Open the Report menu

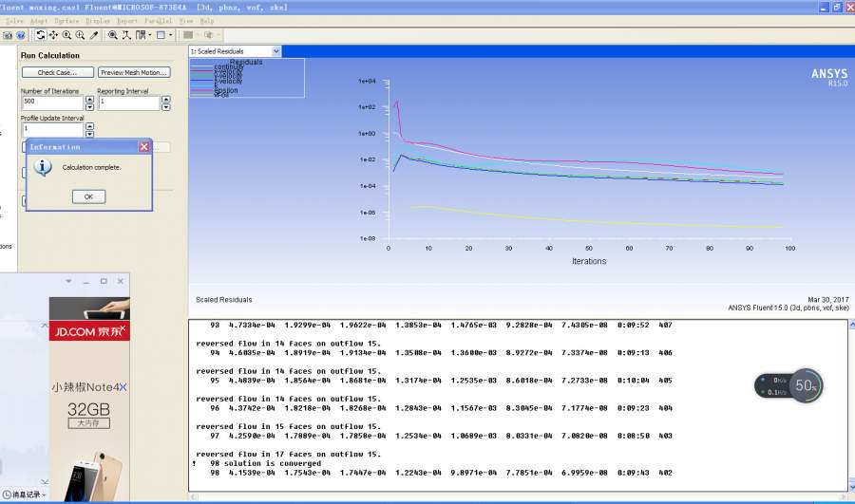point(126,20)
